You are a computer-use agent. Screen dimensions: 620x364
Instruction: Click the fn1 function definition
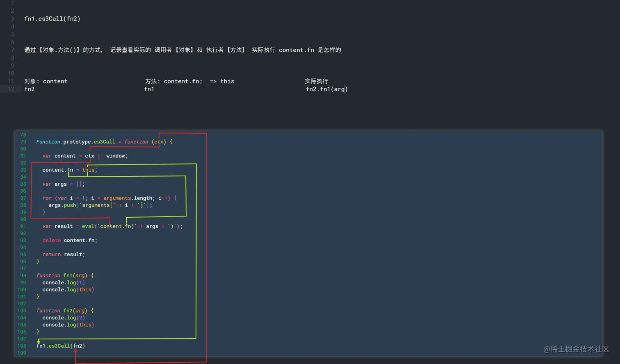[66, 275]
